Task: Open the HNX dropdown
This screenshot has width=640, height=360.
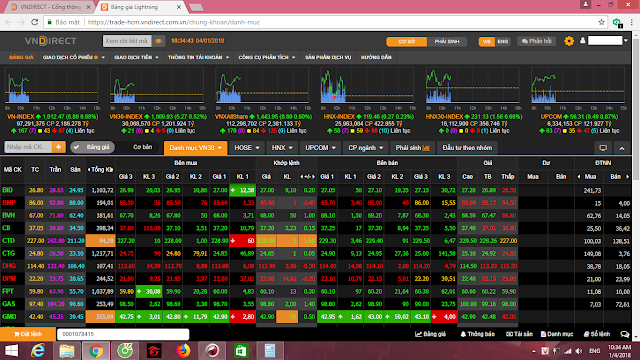Action: point(282,148)
